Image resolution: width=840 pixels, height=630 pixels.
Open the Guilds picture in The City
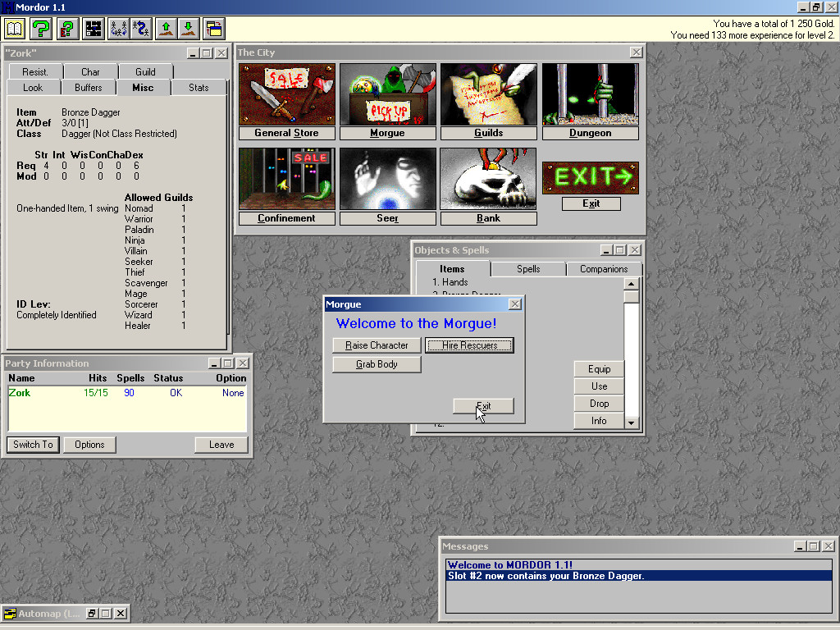click(x=488, y=94)
